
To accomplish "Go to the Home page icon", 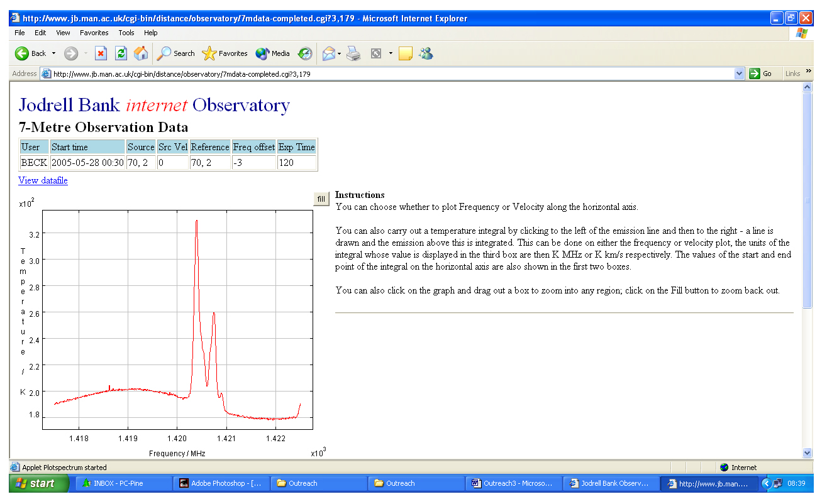I will coord(141,53).
